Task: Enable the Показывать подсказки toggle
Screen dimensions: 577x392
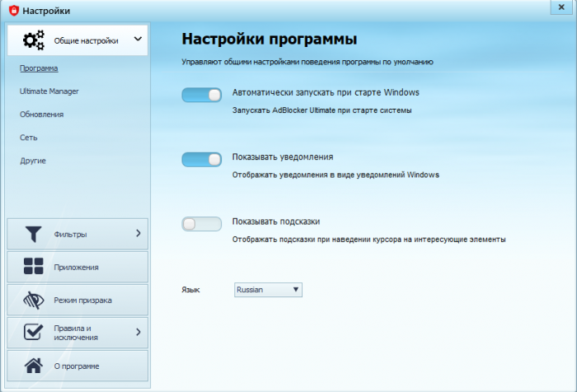Action: [202, 223]
